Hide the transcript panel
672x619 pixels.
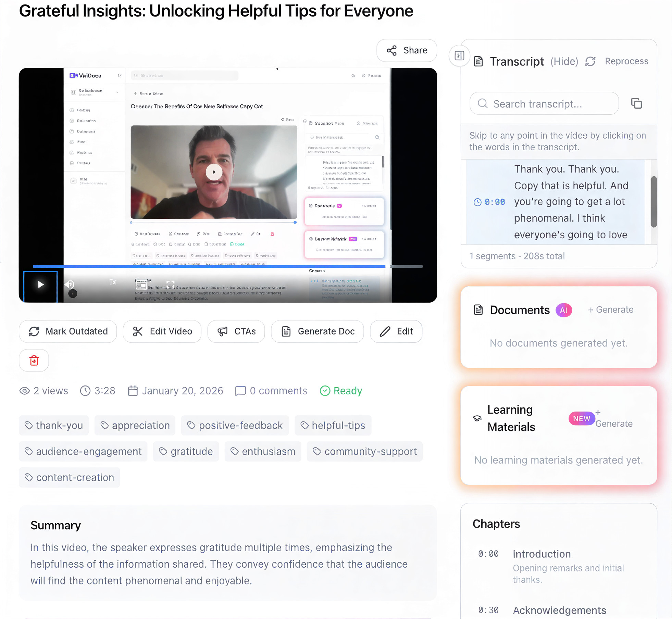click(x=564, y=61)
